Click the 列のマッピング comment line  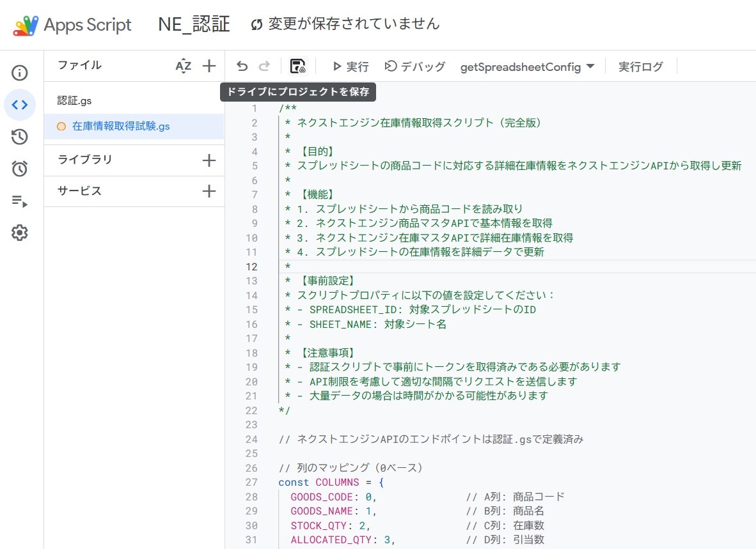click(x=351, y=468)
